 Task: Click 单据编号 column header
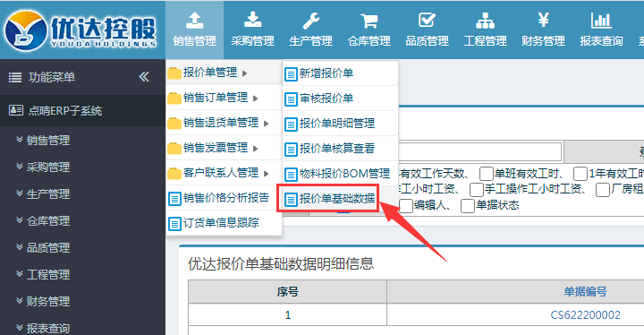(x=585, y=292)
